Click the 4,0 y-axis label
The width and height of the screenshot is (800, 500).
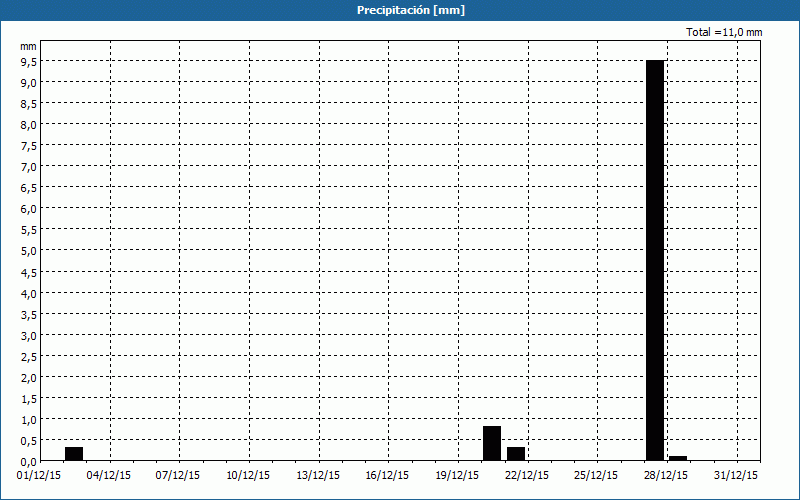tap(29, 293)
